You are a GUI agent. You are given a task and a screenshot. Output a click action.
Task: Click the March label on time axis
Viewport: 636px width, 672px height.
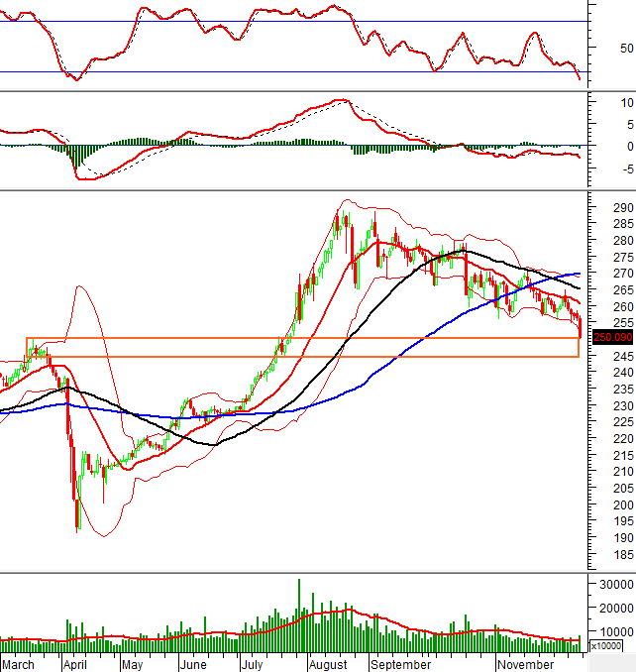pos(20,664)
